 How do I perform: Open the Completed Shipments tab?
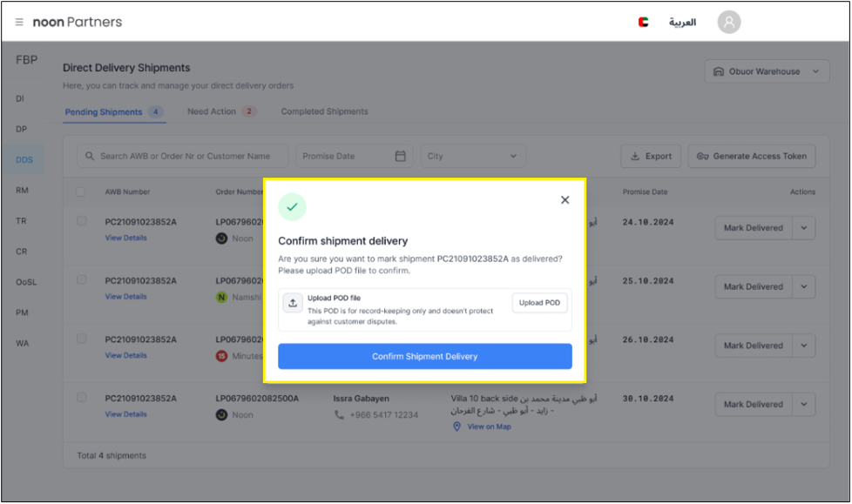pyautogui.click(x=324, y=111)
